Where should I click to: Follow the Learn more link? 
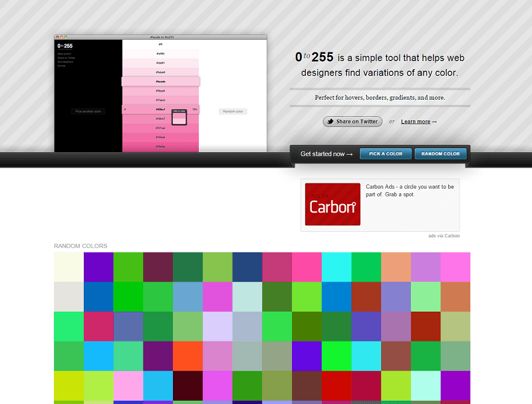tap(417, 121)
